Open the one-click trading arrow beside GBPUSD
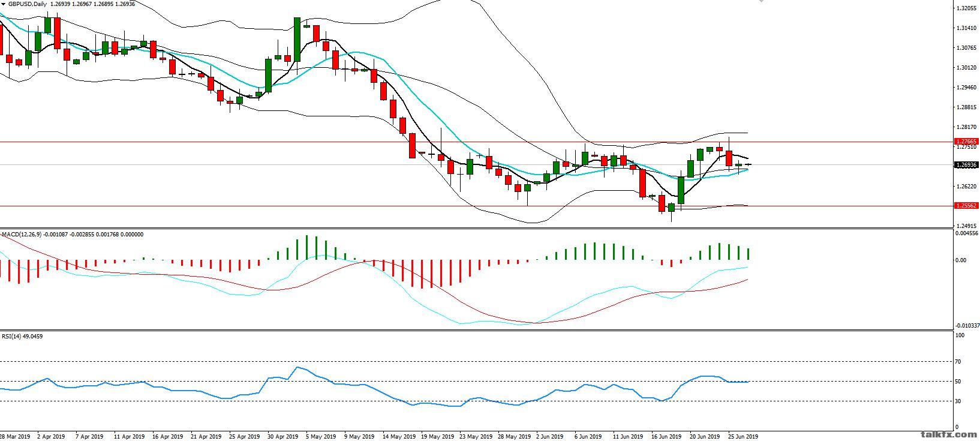Viewport: 980px width, 441px height. 3,4
